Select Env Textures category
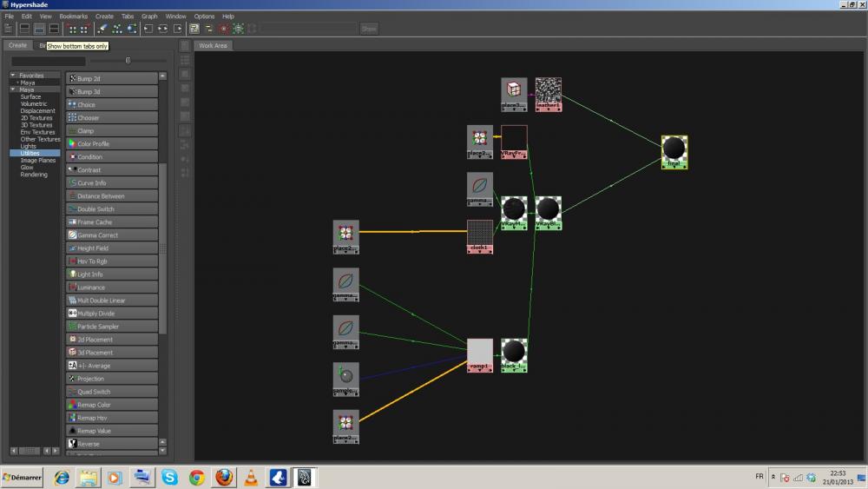The height and width of the screenshot is (489, 868). click(37, 132)
